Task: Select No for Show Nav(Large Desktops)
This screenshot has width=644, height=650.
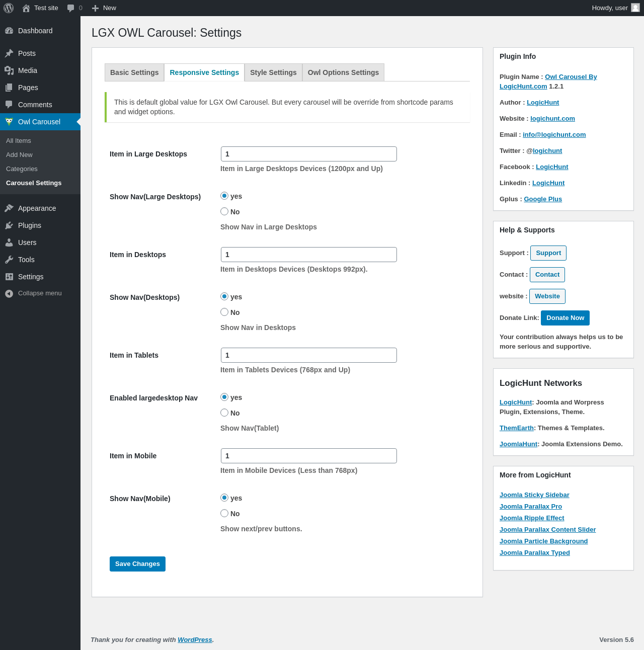Action: pos(224,211)
